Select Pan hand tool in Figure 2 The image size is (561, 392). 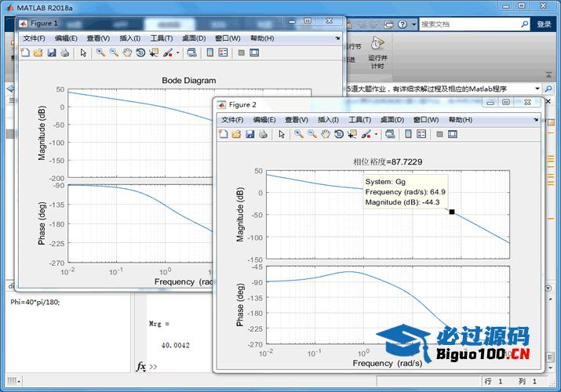click(x=325, y=134)
